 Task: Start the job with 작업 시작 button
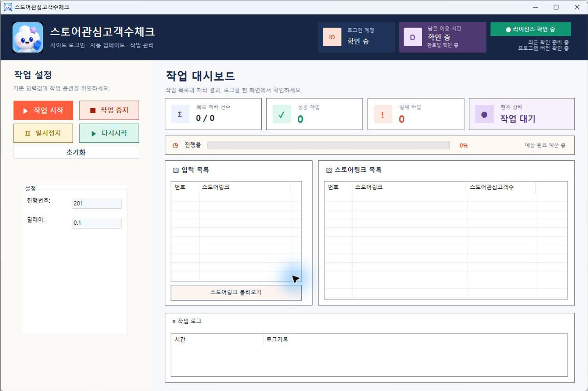[43, 110]
